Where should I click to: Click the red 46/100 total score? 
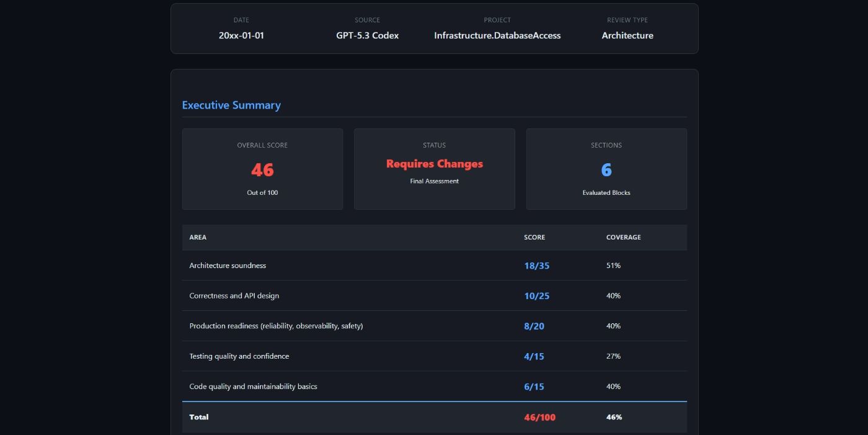point(539,417)
